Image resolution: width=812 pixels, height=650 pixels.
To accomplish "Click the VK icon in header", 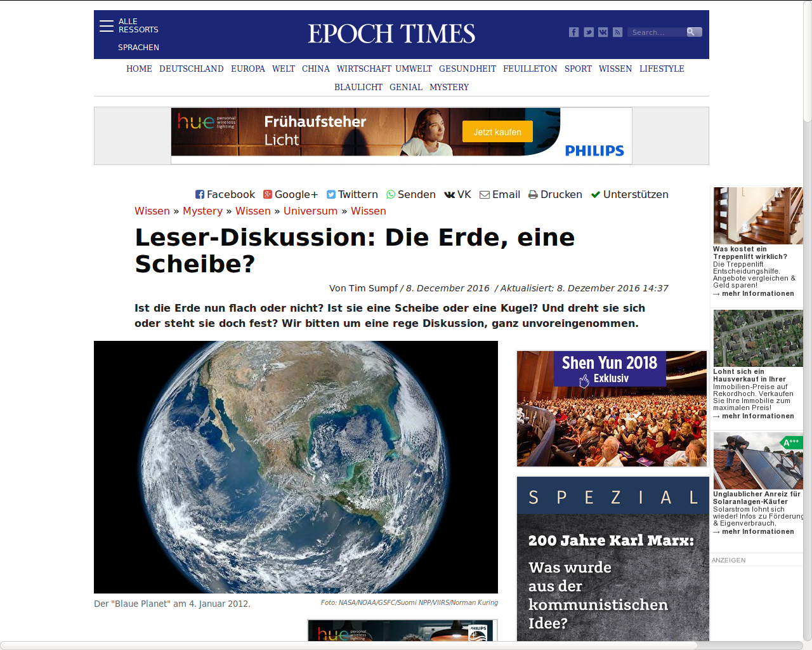I will pos(603,32).
